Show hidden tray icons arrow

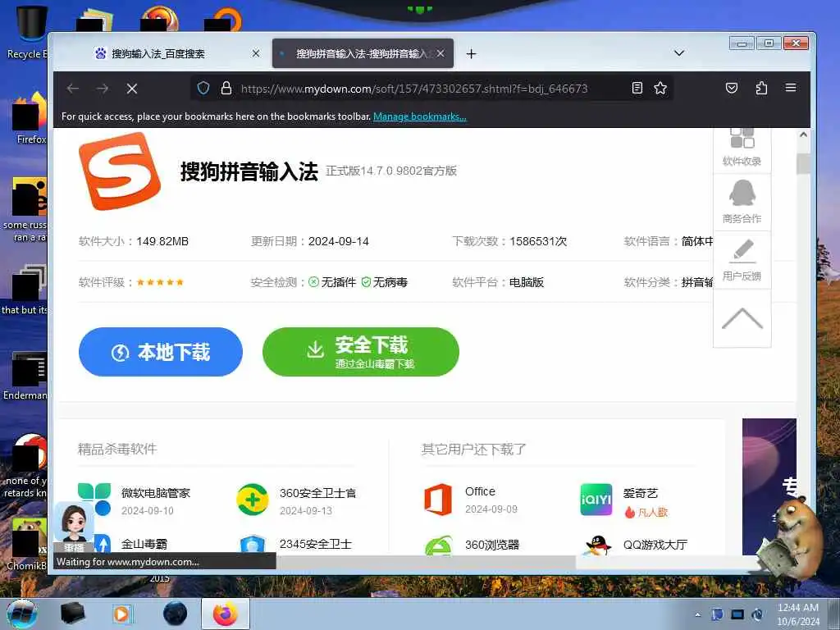pos(697,614)
